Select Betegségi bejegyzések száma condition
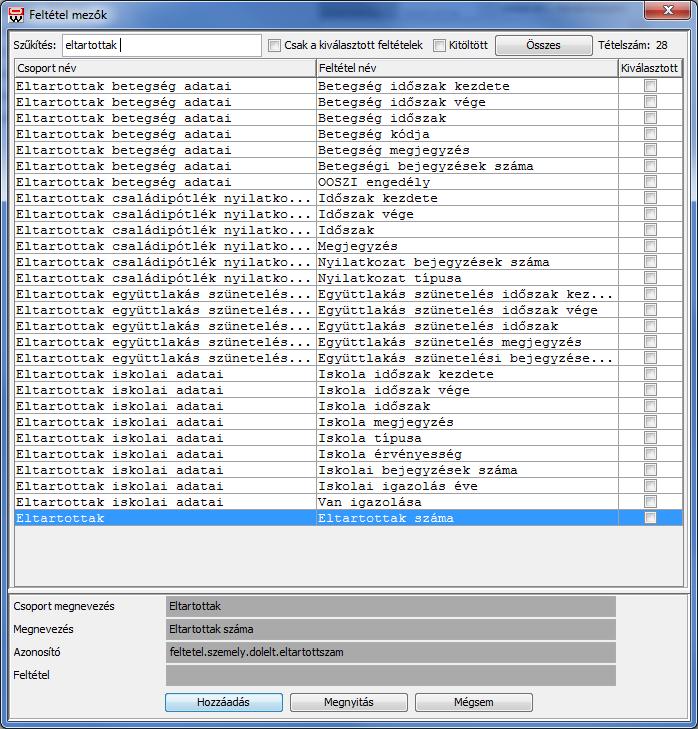This screenshot has height=729, width=698. pos(349,166)
